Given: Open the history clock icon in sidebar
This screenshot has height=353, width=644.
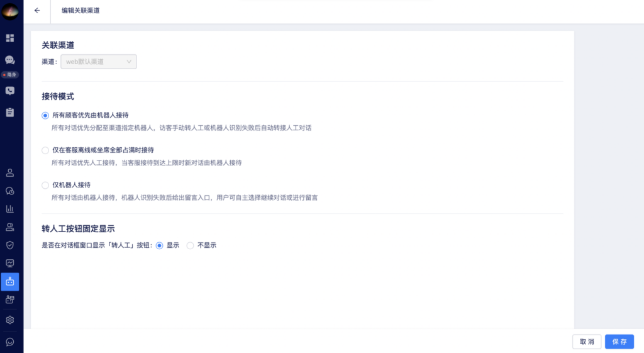Looking at the screenshot, I should click(10, 191).
